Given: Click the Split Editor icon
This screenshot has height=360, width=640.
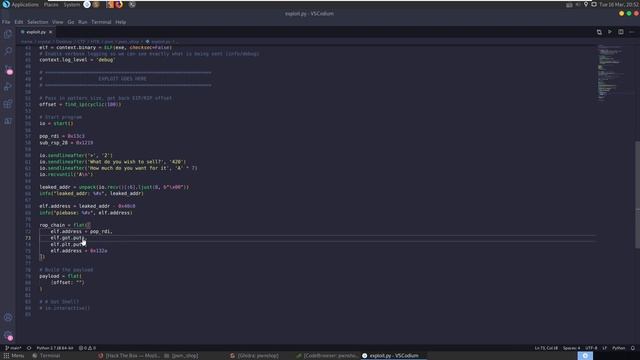Looking at the screenshot, I should point(621,32).
